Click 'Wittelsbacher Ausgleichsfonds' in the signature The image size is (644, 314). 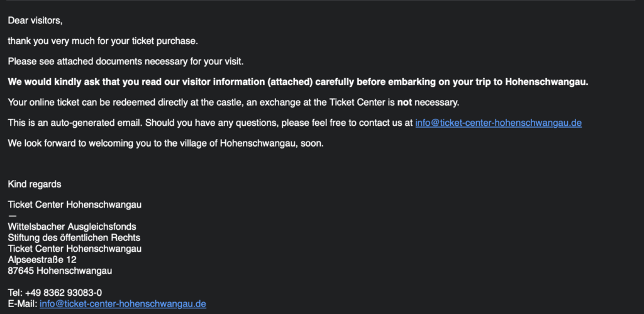pyautogui.click(x=72, y=227)
